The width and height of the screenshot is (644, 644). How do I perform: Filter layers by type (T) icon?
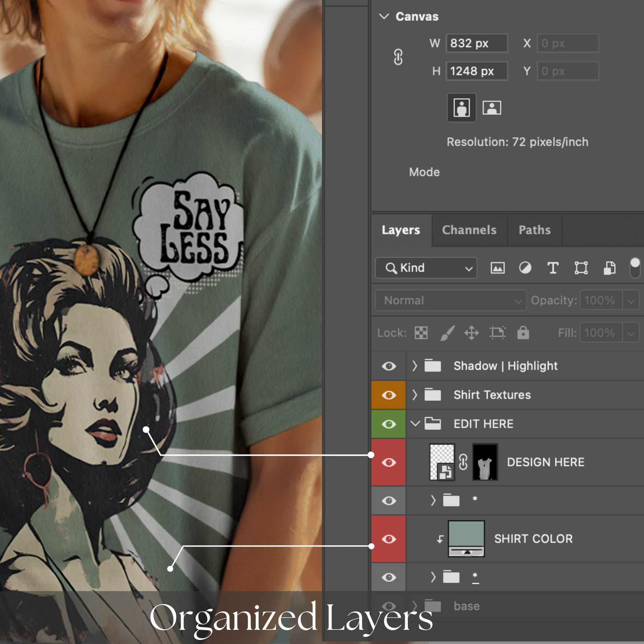pos(553,268)
